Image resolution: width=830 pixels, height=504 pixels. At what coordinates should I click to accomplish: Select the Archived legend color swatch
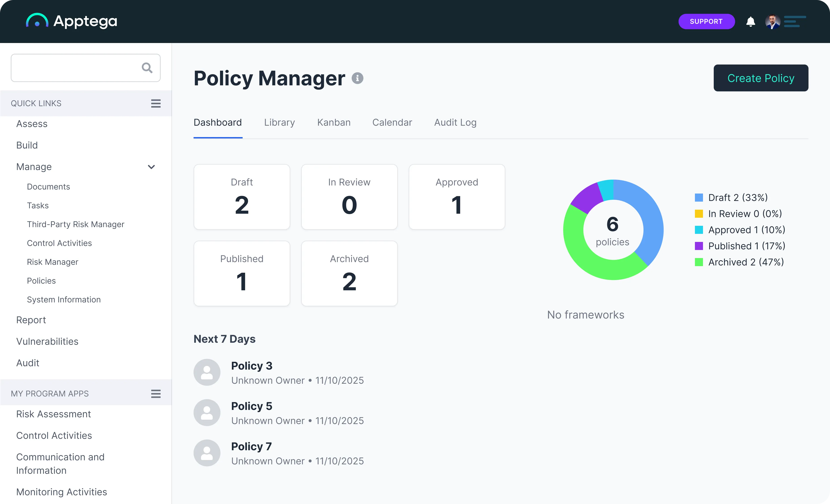(699, 262)
